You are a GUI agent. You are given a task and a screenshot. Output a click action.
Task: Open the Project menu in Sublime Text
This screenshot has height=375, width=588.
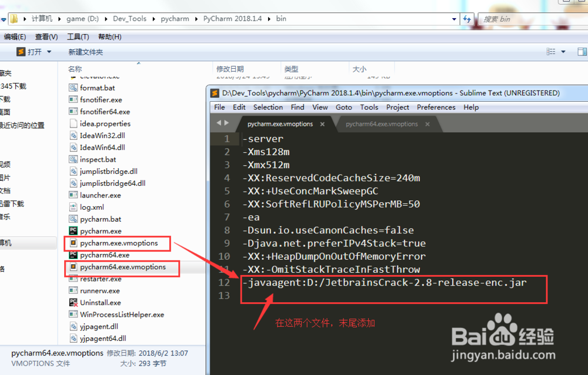click(x=397, y=107)
